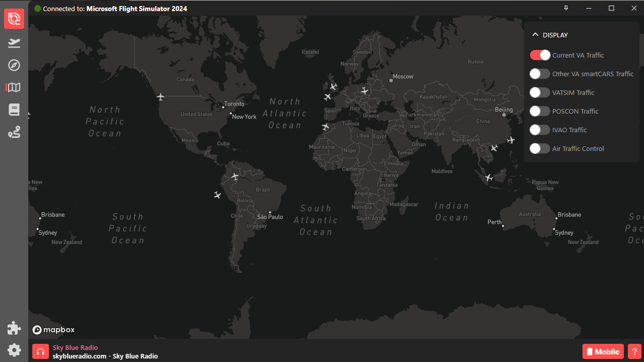Viewport: 644px width, 362px height.
Task: Open Settings via the gear icon
Action: coord(14,350)
